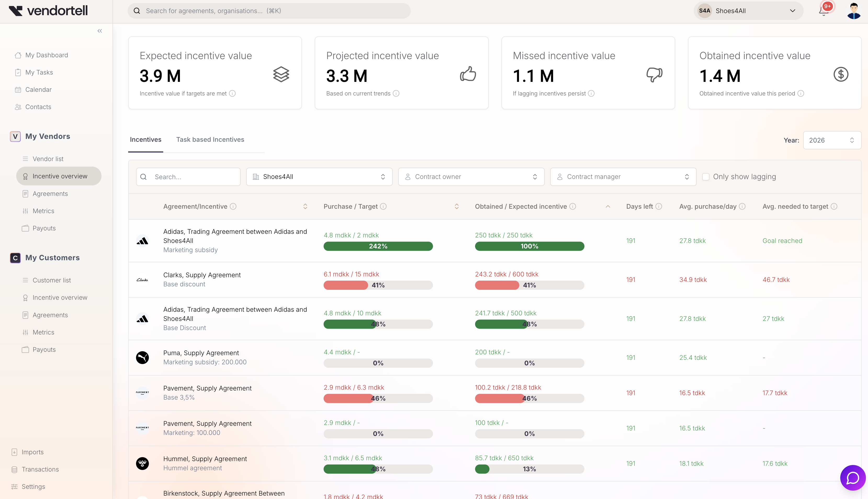This screenshot has height=499, width=868.
Task: Click info icon next to Based on current trends
Action: (x=396, y=94)
